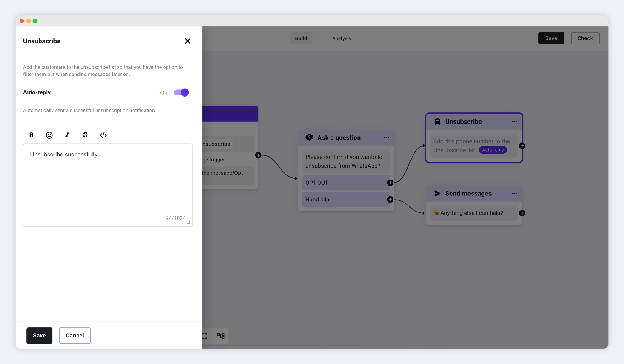Open the emoji picker icon

[49, 135]
